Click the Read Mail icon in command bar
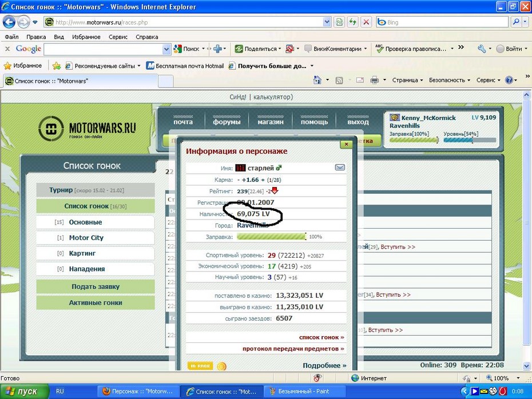532x399 pixels. click(x=360, y=80)
